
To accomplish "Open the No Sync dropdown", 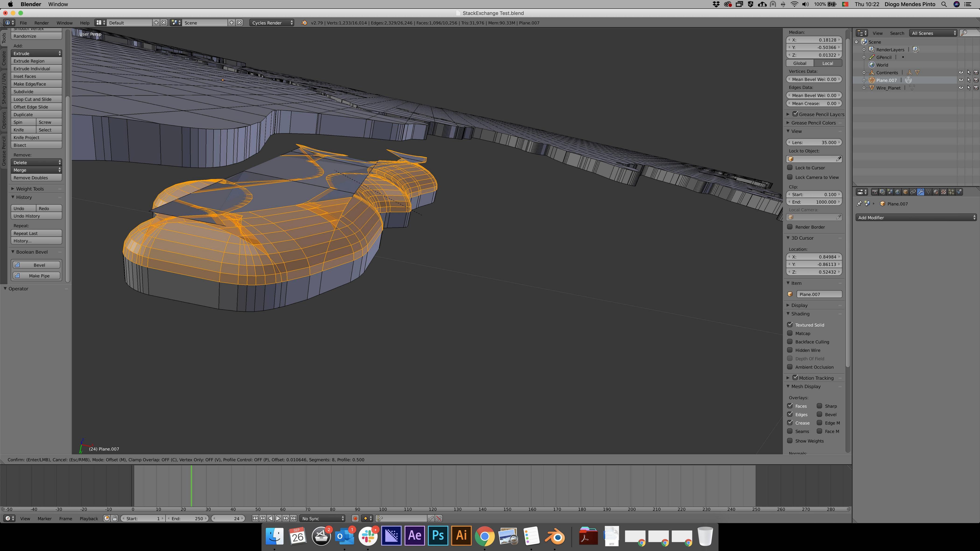I will pyautogui.click(x=323, y=518).
